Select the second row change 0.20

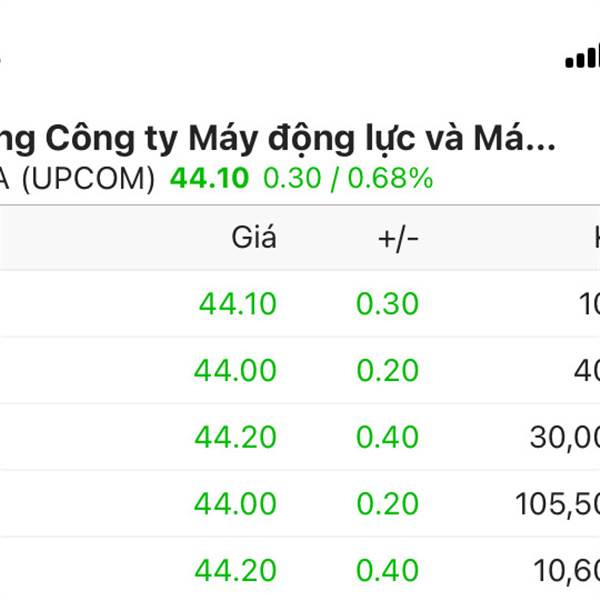click(x=387, y=370)
